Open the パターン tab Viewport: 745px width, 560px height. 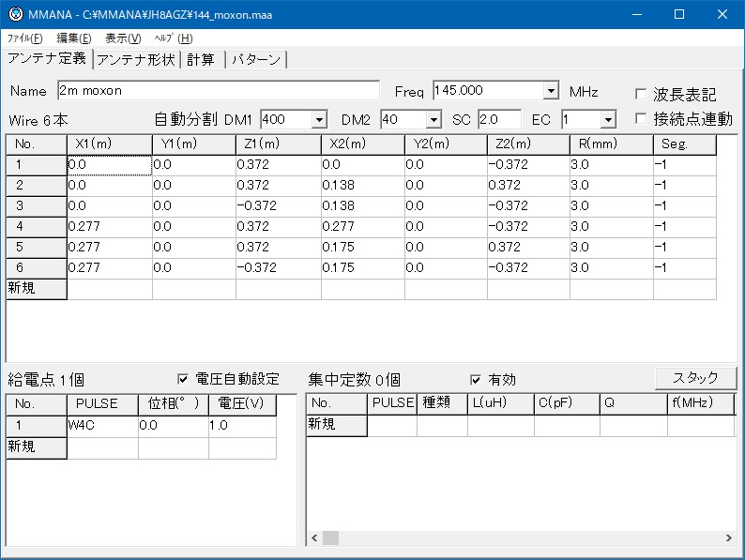pyautogui.click(x=255, y=59)
